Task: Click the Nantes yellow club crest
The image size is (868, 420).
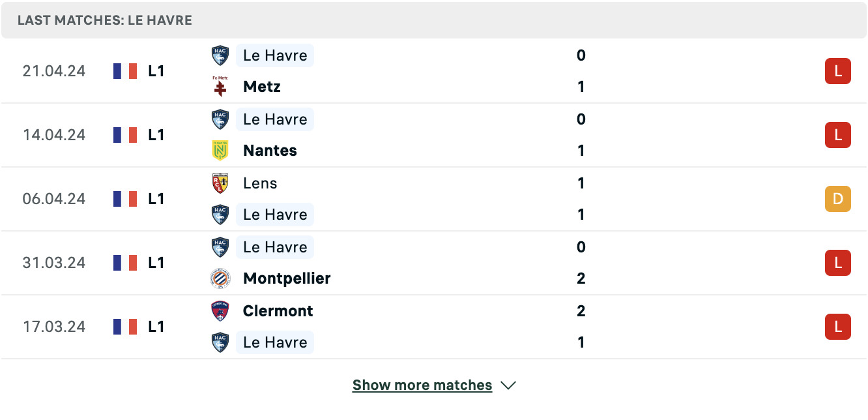Action: pyautogui.click(x=220, y=151)
